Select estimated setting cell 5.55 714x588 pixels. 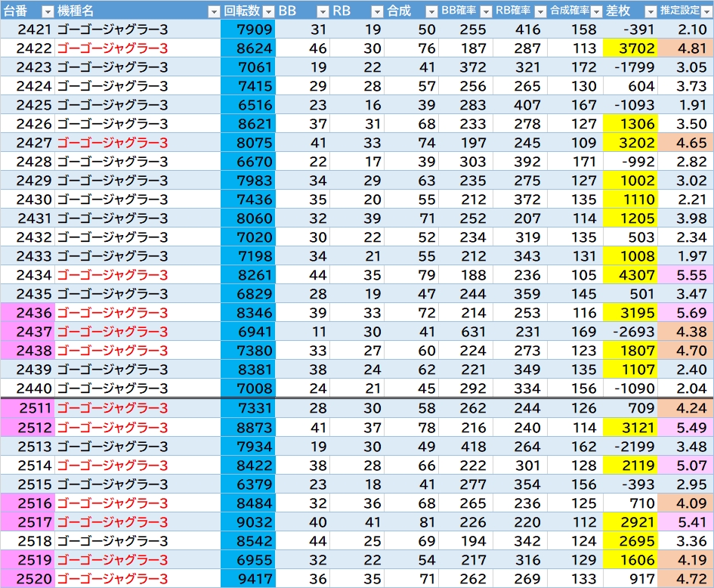point(686,275)
